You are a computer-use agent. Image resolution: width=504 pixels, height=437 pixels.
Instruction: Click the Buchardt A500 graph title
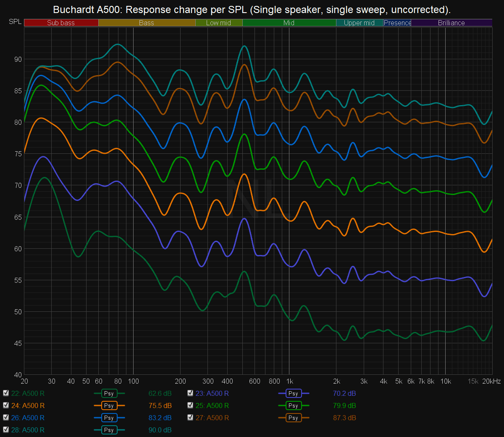252,10
